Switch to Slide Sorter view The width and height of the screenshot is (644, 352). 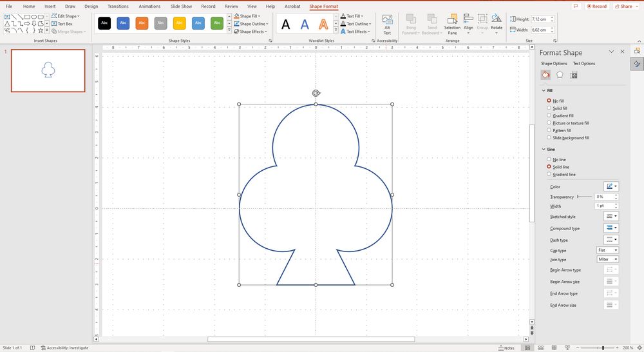pos(541,348)
